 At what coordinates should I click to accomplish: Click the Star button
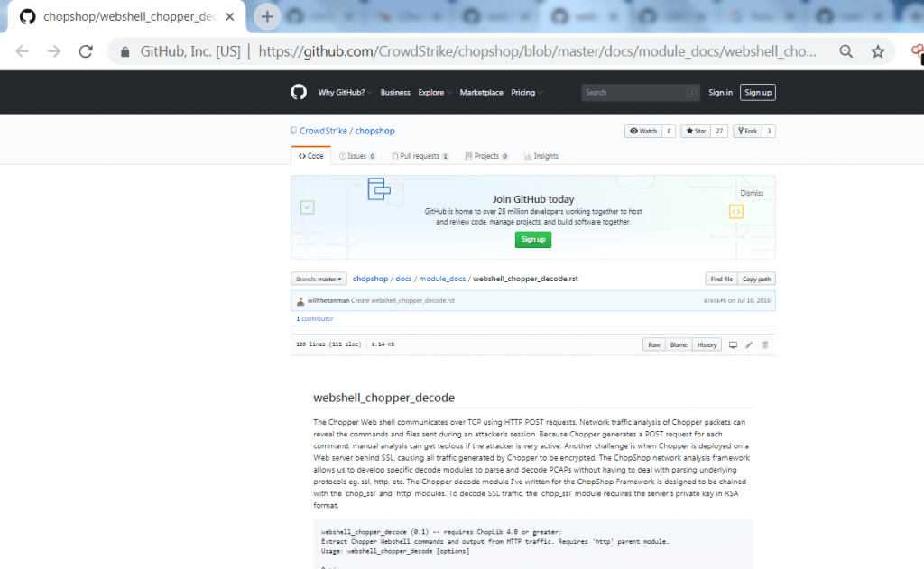click(x=696, y=131)
